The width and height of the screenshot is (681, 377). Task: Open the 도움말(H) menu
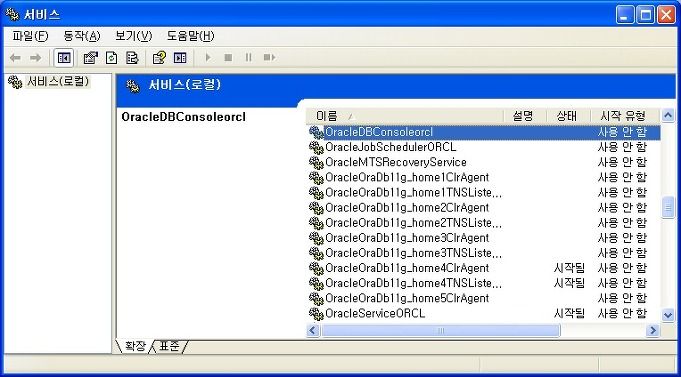(x=190, y=36)
